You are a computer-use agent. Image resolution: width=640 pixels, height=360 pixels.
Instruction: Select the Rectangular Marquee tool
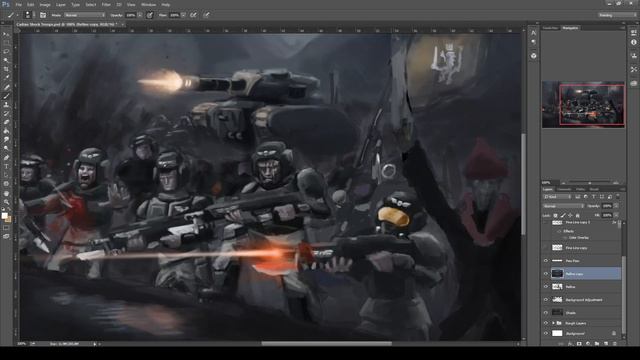(x=6, y=43)
